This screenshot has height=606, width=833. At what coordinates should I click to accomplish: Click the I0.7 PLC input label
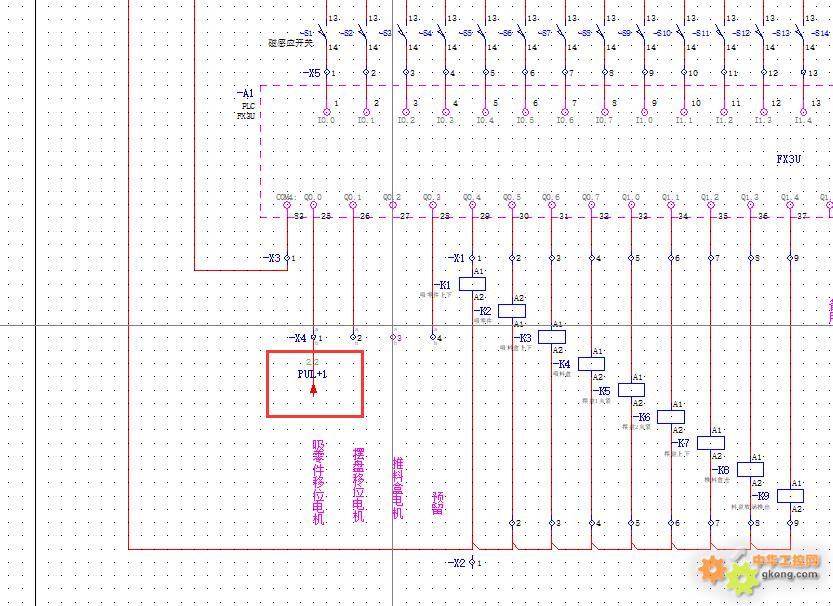tap(605, 121)
